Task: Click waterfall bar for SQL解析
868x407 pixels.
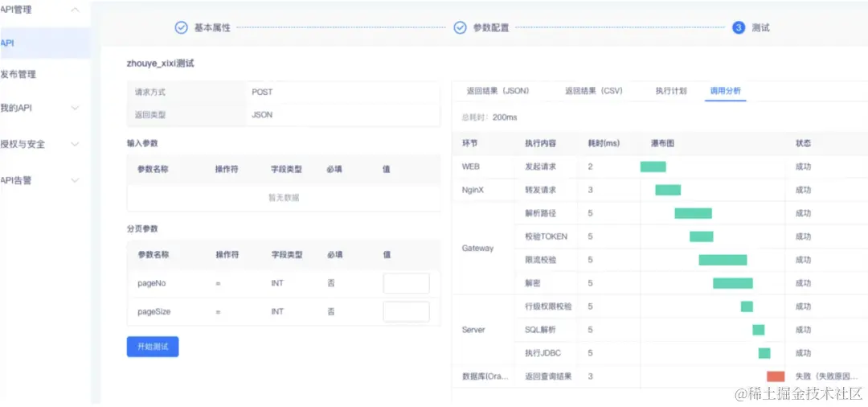Action: pos(759,330)
